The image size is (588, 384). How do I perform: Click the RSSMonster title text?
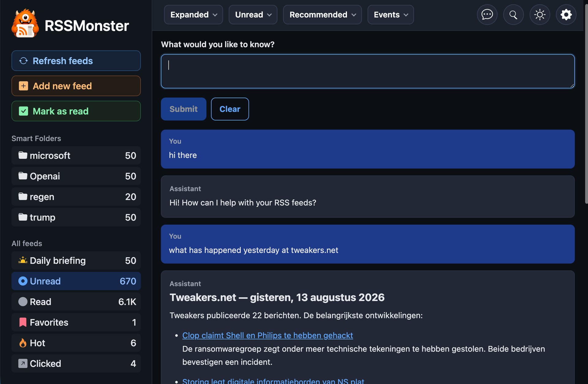point(87,26)
